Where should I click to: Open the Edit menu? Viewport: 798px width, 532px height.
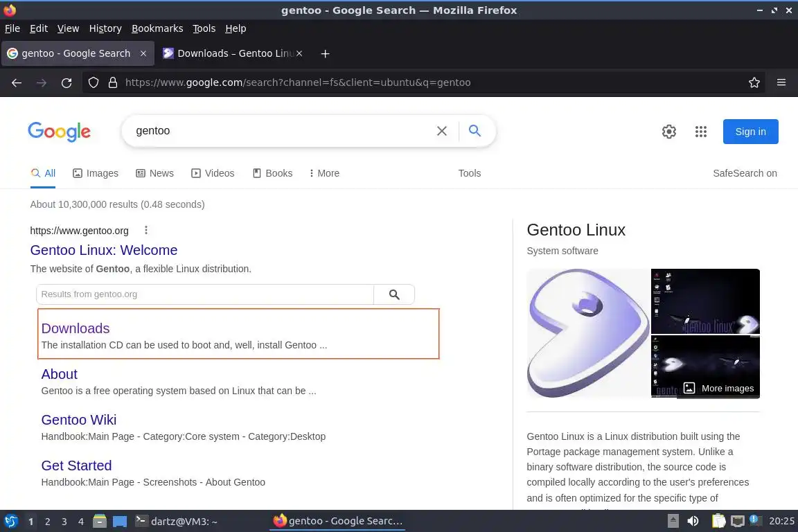click(39, 28)
